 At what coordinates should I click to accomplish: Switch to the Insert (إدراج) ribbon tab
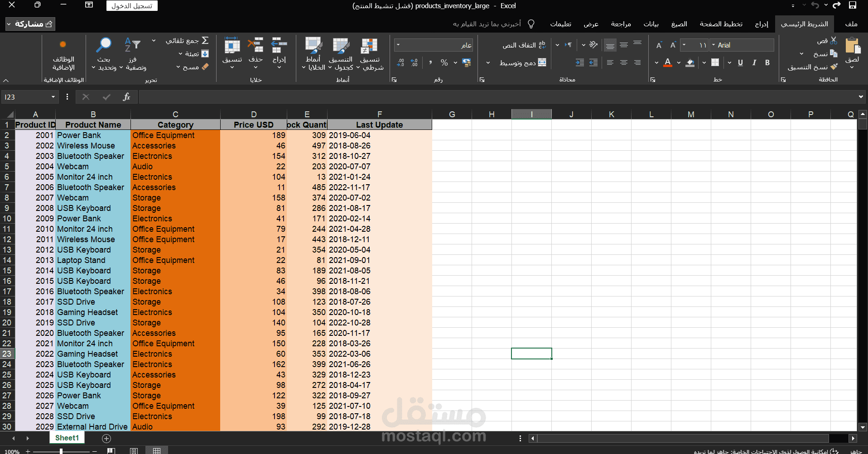pos(762,24)
